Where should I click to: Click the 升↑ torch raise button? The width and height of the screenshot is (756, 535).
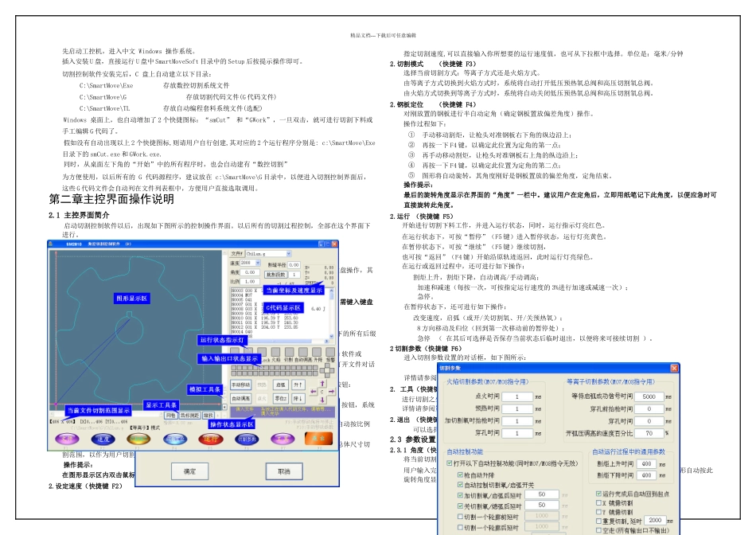pyautogui.click(x=298, y=385)
